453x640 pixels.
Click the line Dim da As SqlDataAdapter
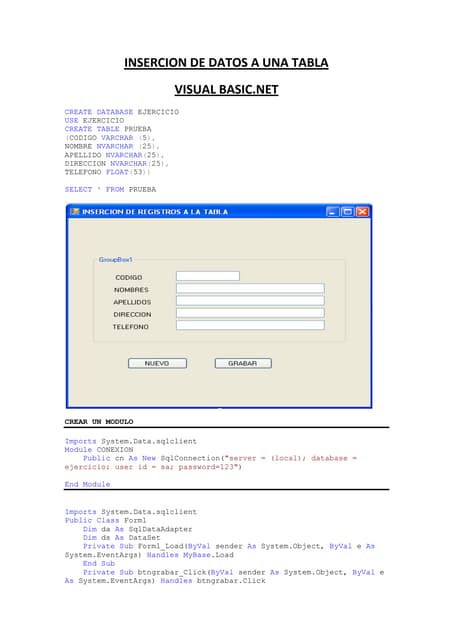(x=138, y=529)
